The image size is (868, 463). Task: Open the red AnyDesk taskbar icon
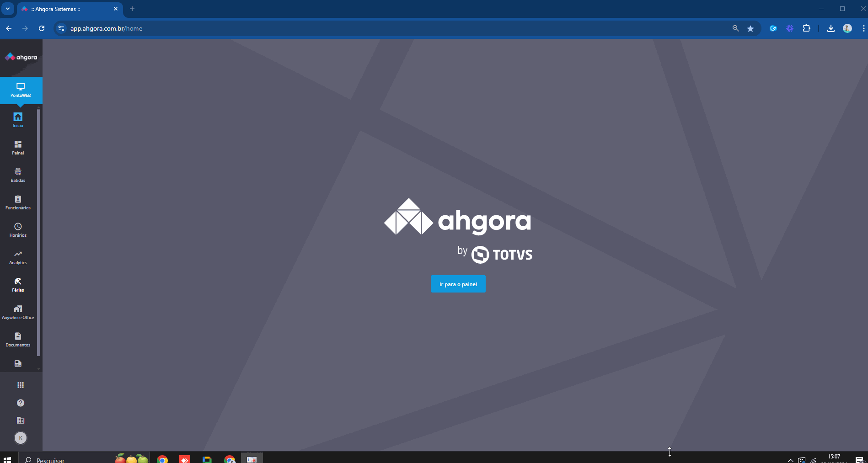pyautogui.click(x=185, y=459)
